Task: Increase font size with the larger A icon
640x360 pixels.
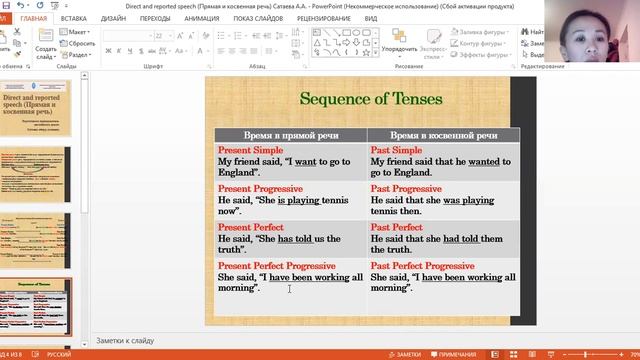Action: coord(180,36)
